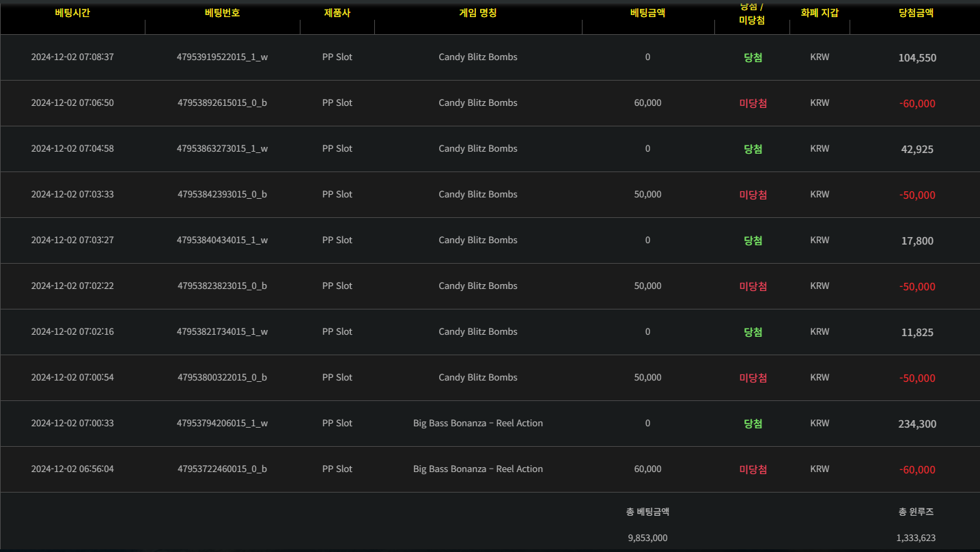
Task: Click the 베팅금액 column header
Action: pos(647,13)
